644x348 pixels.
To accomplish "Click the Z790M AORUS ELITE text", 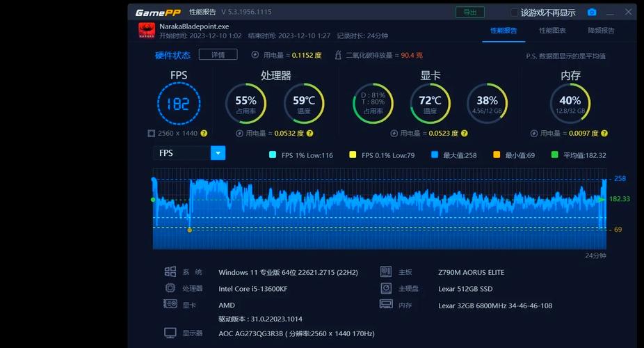I will point(471,272).
